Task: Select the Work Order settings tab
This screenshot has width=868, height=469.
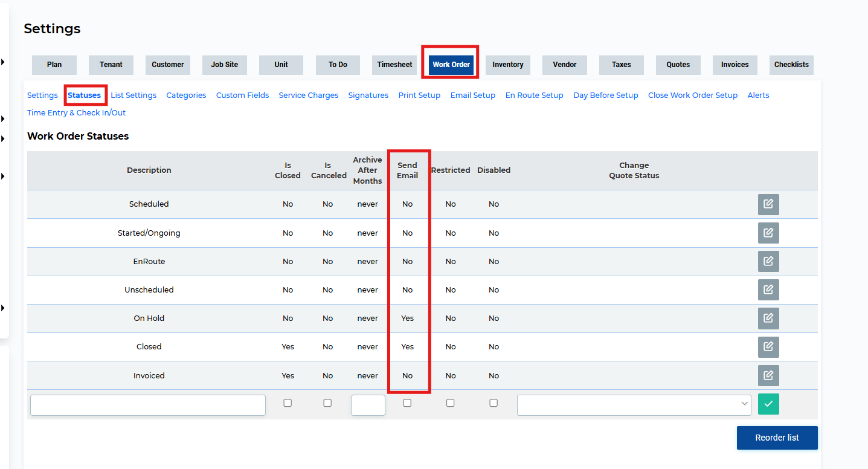Action: 451,65
